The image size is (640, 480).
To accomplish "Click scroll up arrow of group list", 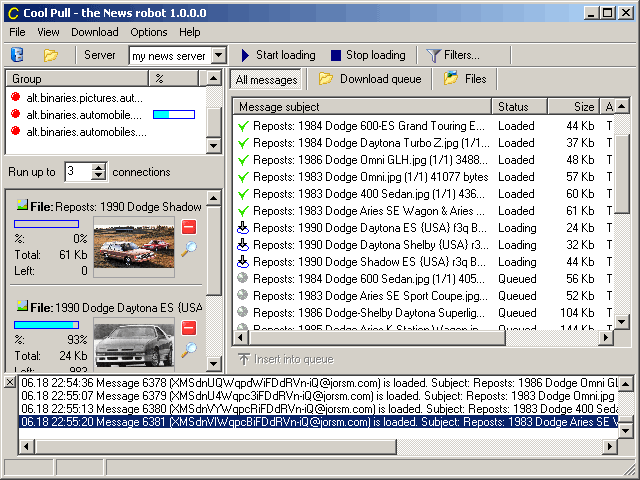I will 214,78.
